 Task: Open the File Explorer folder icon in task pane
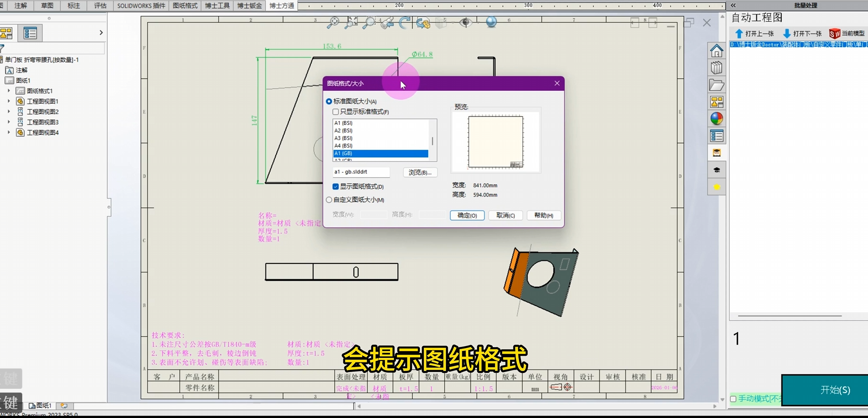pos(716,85)
